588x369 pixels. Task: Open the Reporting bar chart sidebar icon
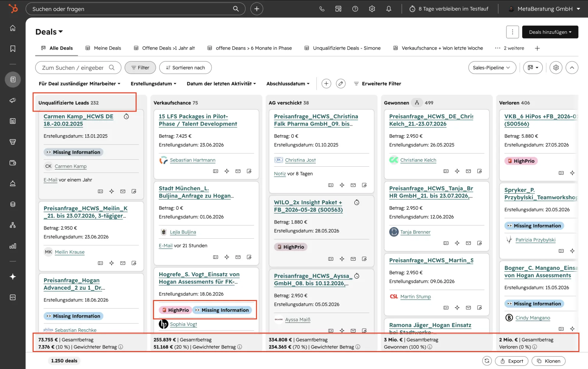13,246
